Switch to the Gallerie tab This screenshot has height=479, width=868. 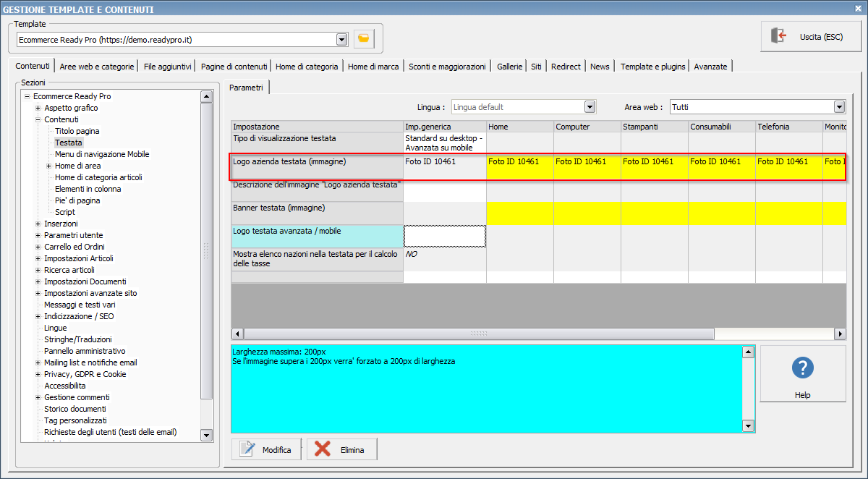[x=509, y=67]
